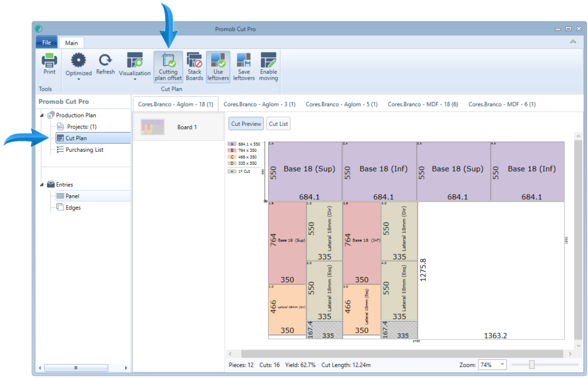Click the Panel lines icon
Screen dimensions: 588x378
coord(60,196)
